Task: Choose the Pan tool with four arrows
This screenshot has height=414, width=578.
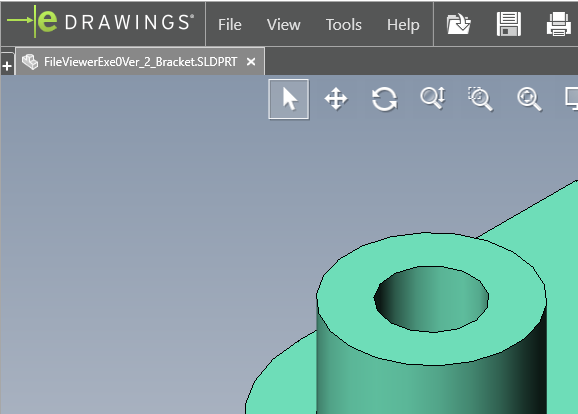Action: tap(336, 99)
